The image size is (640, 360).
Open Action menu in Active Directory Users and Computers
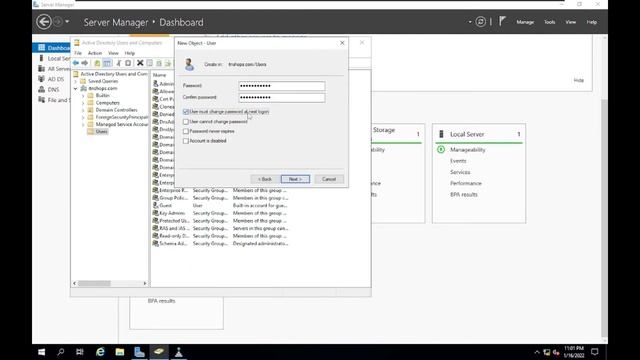coord(95,53)
